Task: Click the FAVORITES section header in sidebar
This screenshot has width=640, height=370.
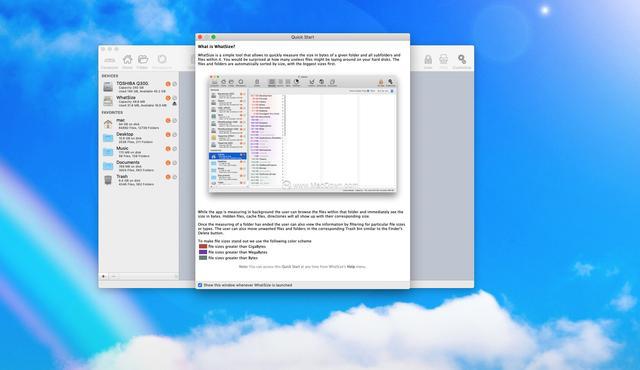Action: click(x=112, y=113)
